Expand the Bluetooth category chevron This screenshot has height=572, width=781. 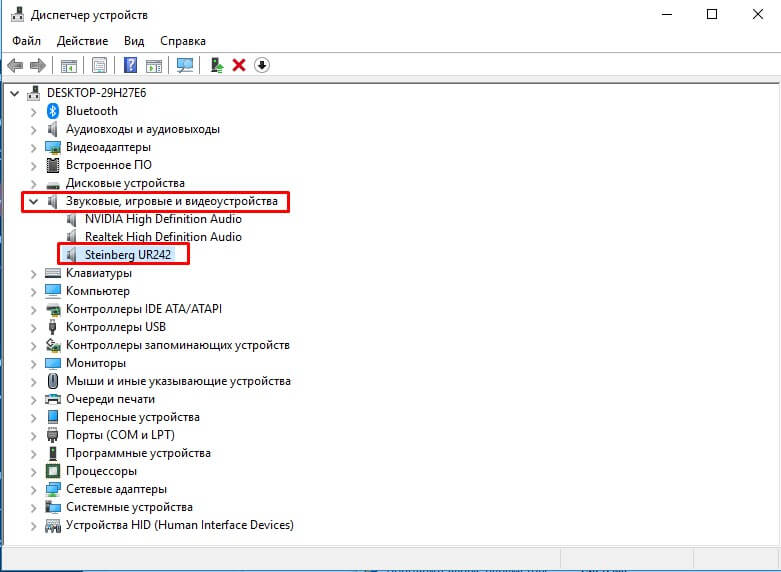point(33,112)
